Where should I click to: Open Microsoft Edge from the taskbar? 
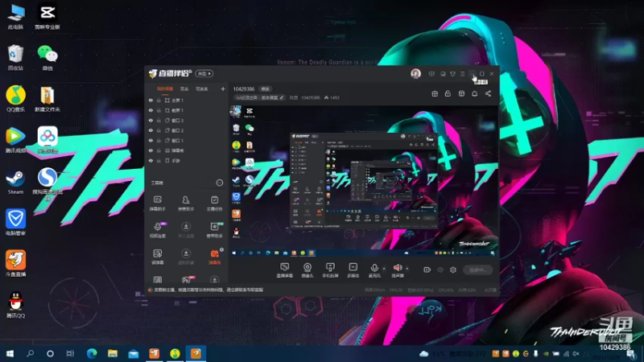(x=92, y=353)
